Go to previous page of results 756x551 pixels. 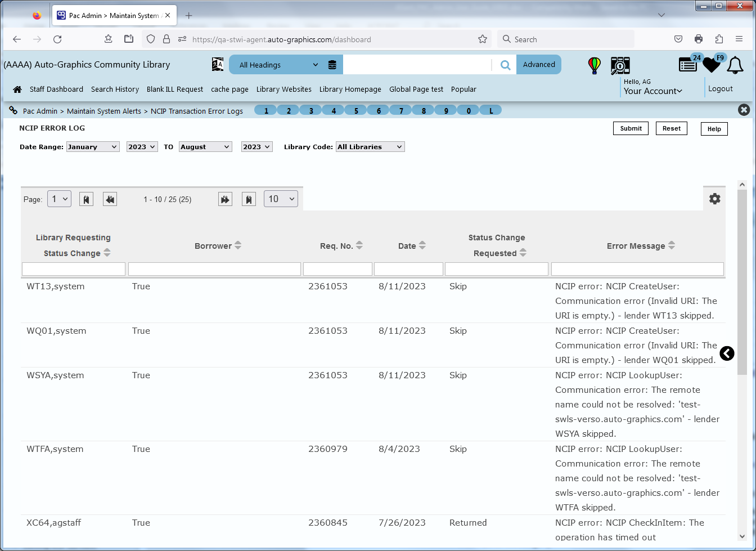click(110, 199)
